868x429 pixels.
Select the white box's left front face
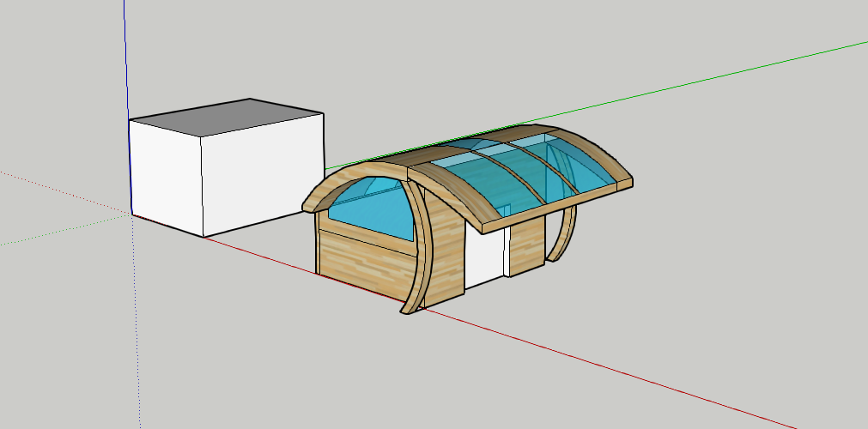point(166,177)
